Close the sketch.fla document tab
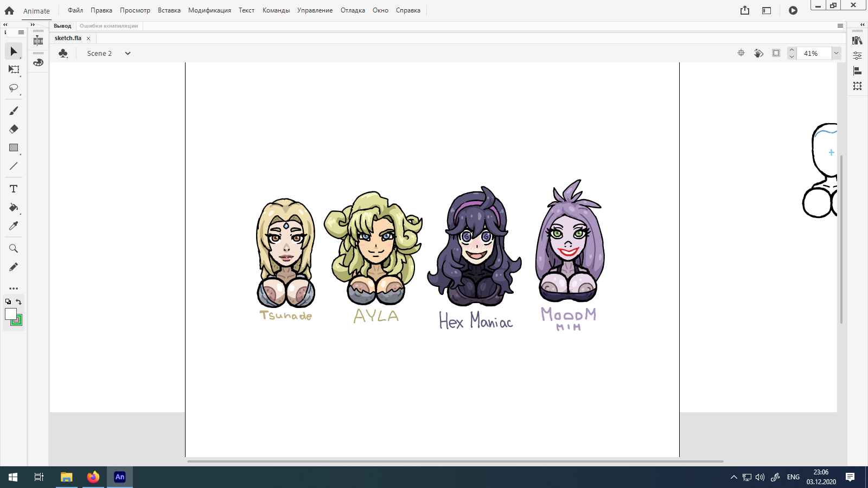The height and width of the screenshot is (488, 868). pos(88,38)
